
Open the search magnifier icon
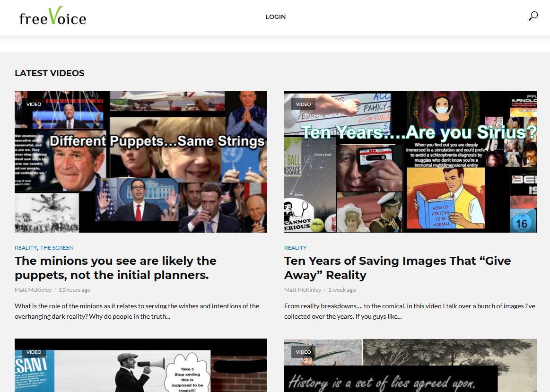[533, 17]
